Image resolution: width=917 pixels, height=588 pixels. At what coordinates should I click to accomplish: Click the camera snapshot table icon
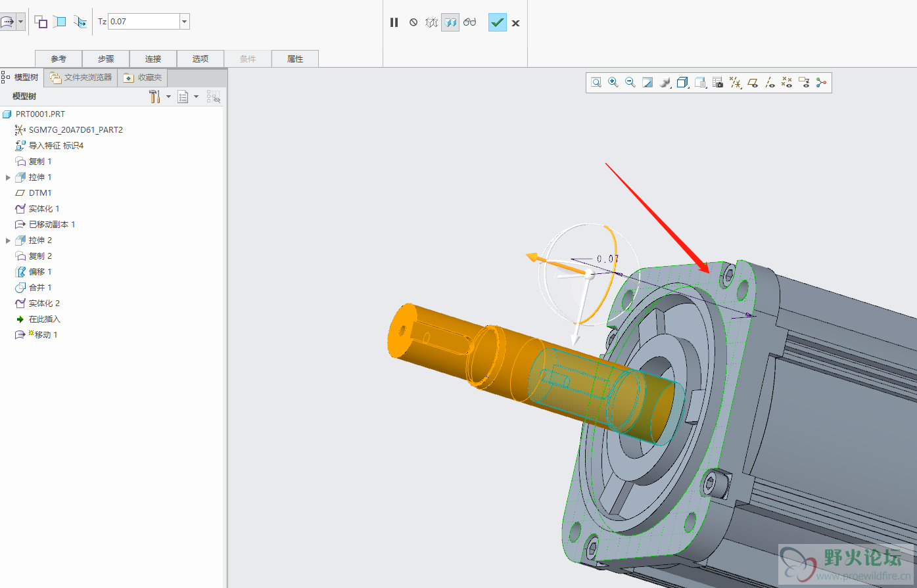(x=718, y=82)
